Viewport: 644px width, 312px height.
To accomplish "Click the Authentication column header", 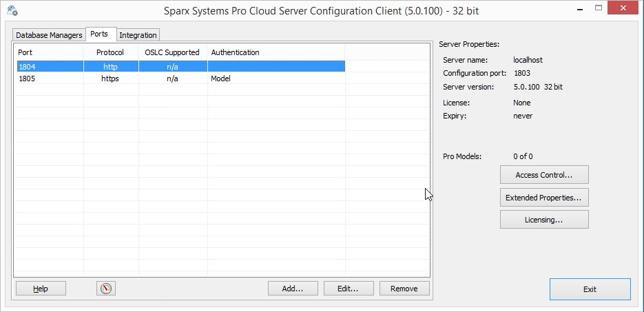I will [x=276, y=52].
